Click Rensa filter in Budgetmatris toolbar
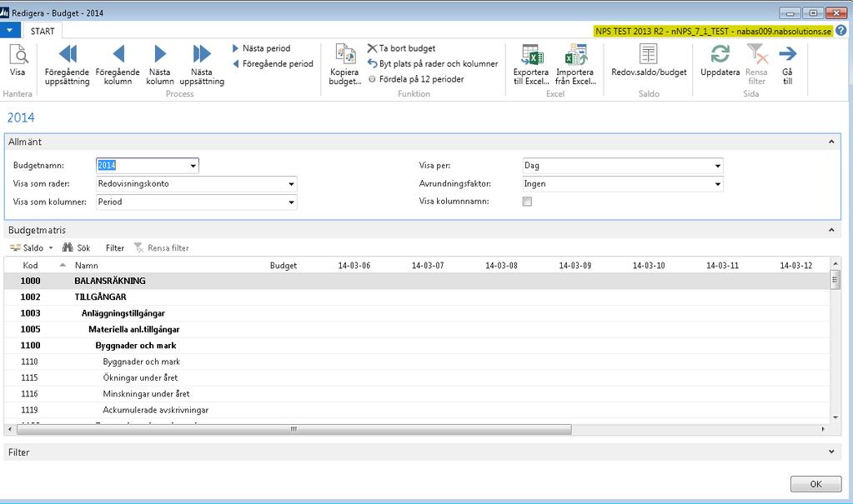Screen dimensions: 853x504 [162, 248]
